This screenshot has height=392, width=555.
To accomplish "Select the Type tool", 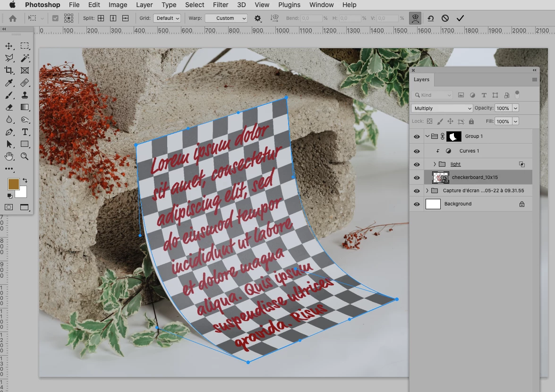I will click(25, 132).
